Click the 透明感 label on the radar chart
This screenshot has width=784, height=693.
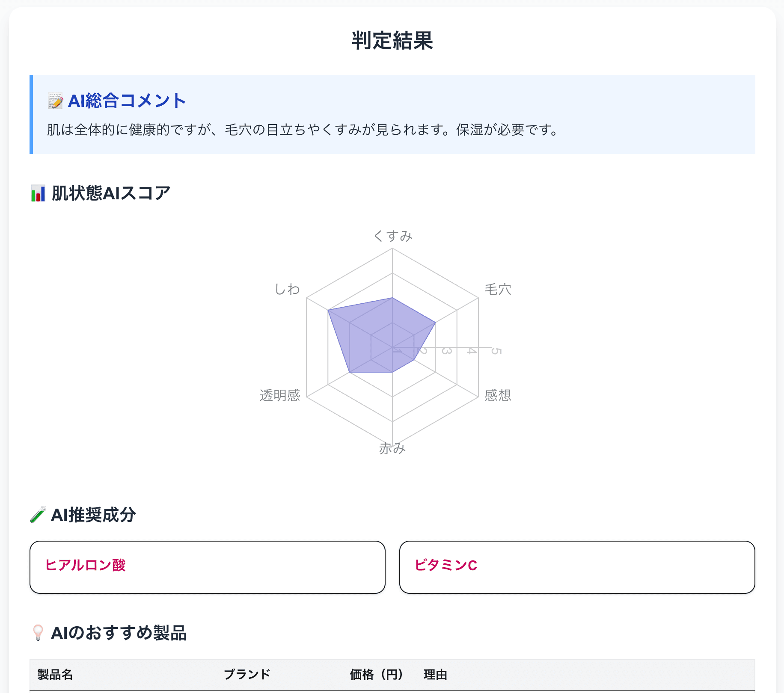(x=281, y=396)
